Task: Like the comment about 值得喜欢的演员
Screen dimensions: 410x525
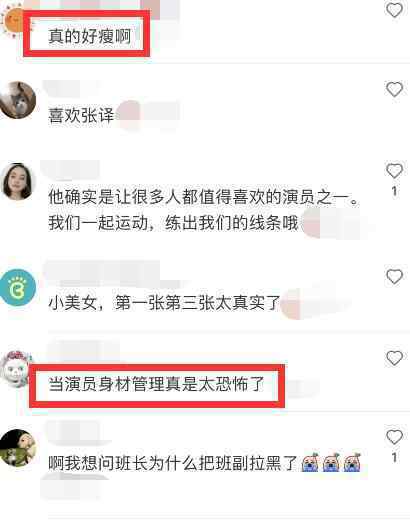Action: coord(394,171)
